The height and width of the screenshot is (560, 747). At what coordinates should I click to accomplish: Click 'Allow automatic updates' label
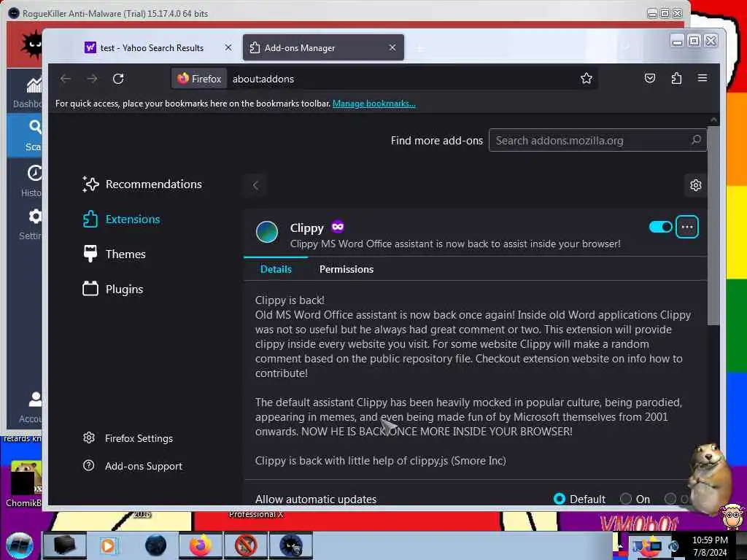316,499
